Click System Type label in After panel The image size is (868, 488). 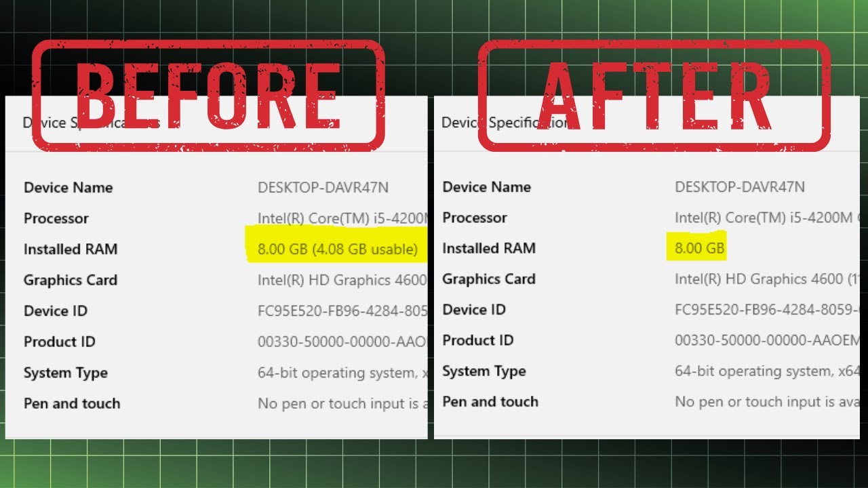484,371
